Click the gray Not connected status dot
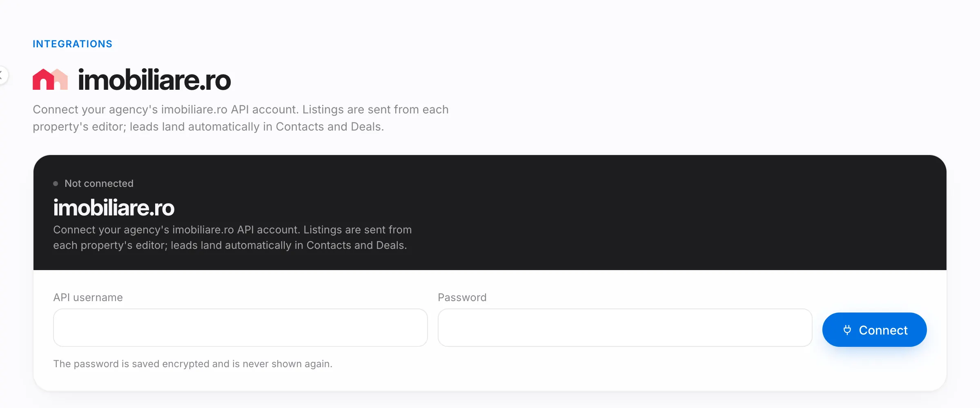The image size is (980, 408). tap(56, 184)
